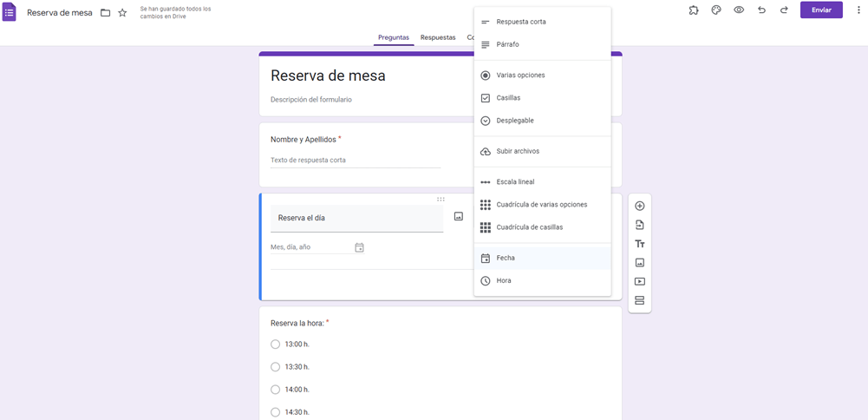The height and width of the screenshot is (420, 868).
Task: Choose the 14:00 h. radio option
Action: [x=276, y=390]
